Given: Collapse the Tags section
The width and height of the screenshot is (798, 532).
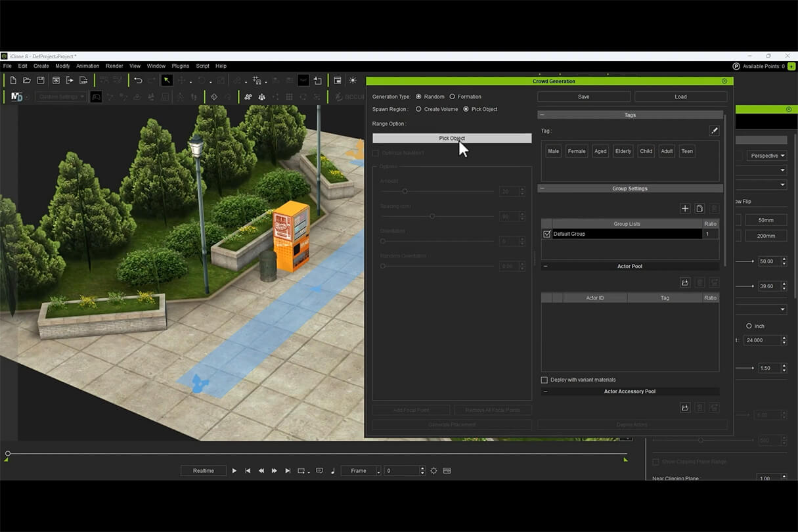Looking at the screenshot, I should point(543,115).
